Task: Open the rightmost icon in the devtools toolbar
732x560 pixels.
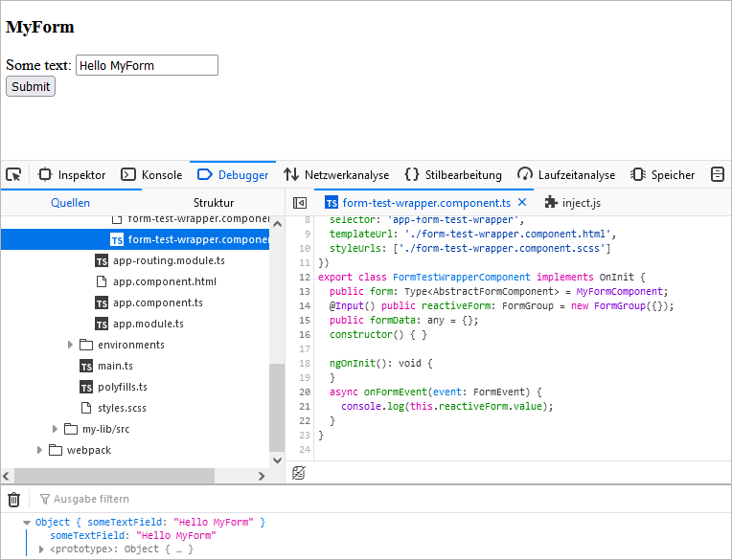Action: pos(717,174)
